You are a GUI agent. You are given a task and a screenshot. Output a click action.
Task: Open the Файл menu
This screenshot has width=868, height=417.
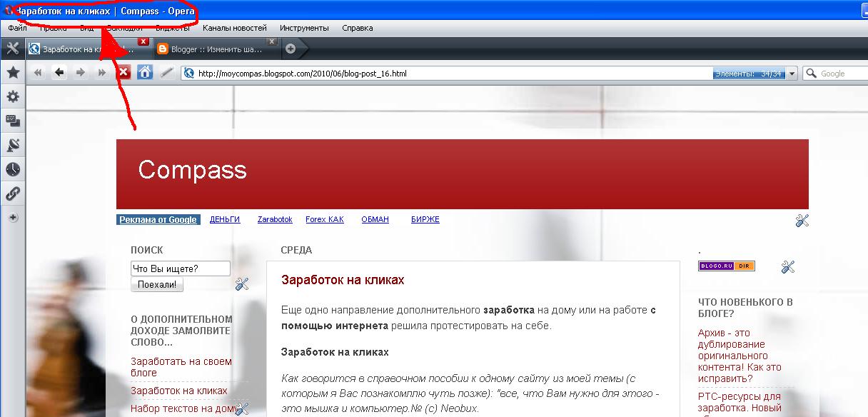[18, 28]
